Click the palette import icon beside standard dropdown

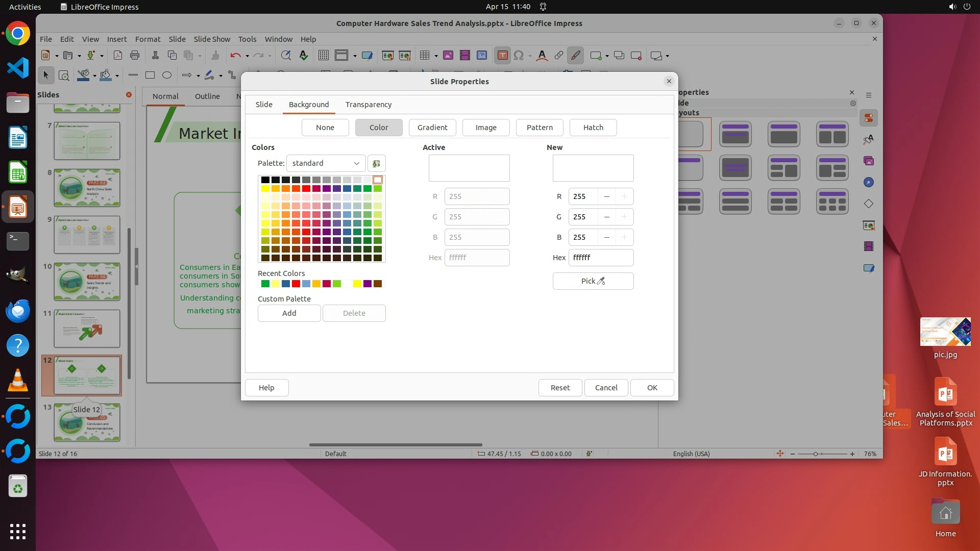pos(376,163)
